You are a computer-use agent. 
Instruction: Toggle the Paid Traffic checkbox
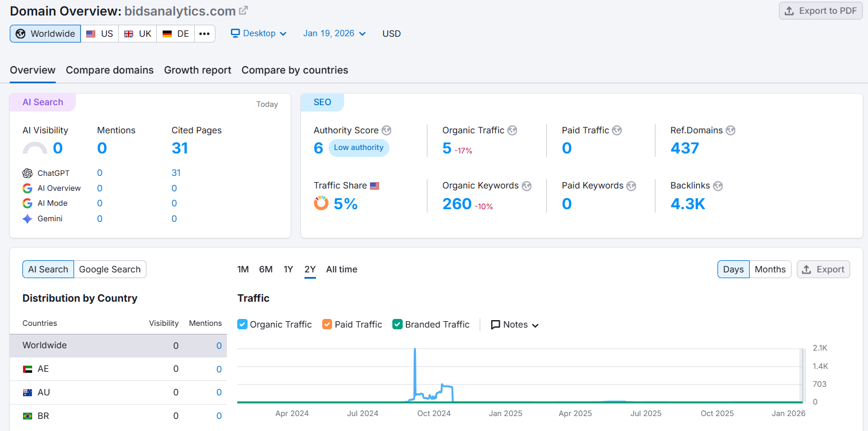(327, 325)
